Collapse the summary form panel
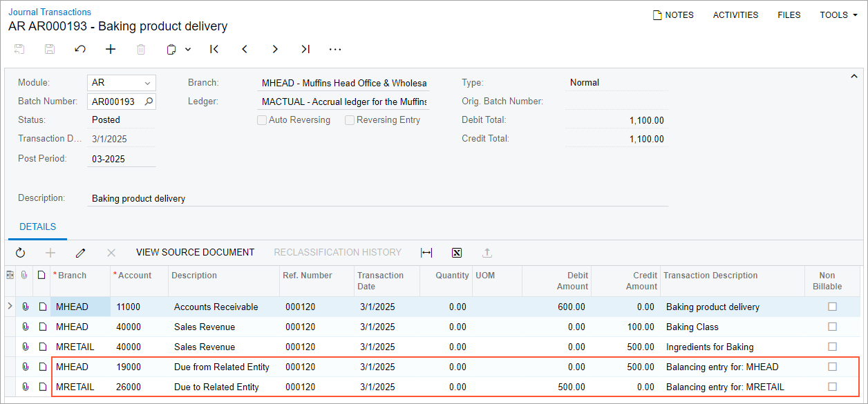Viewport: 868px width, 404px height. 853,76
